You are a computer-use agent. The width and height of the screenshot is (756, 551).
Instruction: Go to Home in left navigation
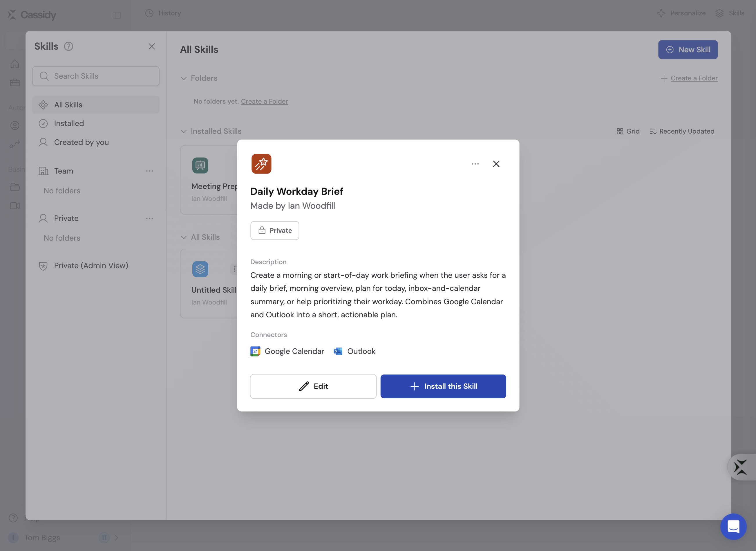pos(15,64)
